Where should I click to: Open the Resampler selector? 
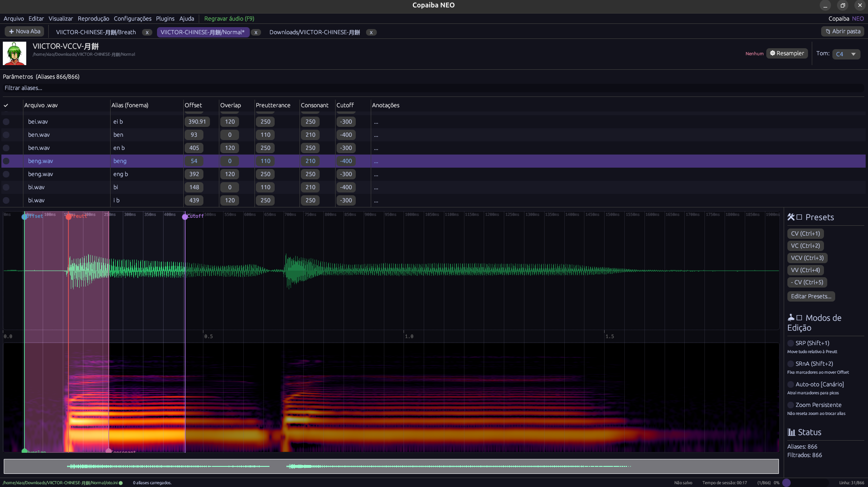[787, 53]
